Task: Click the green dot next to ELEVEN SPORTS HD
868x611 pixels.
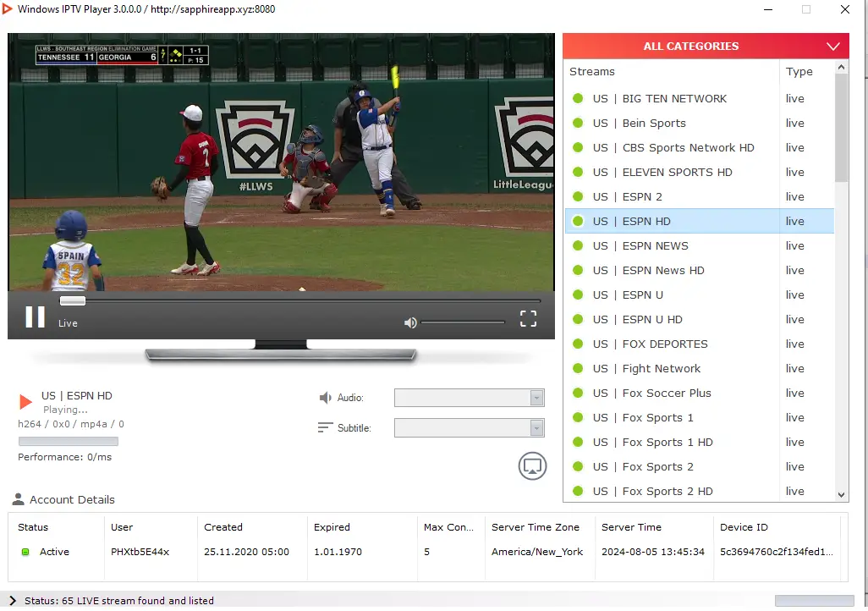Action: pyautogui.click(x=578, y=172)
